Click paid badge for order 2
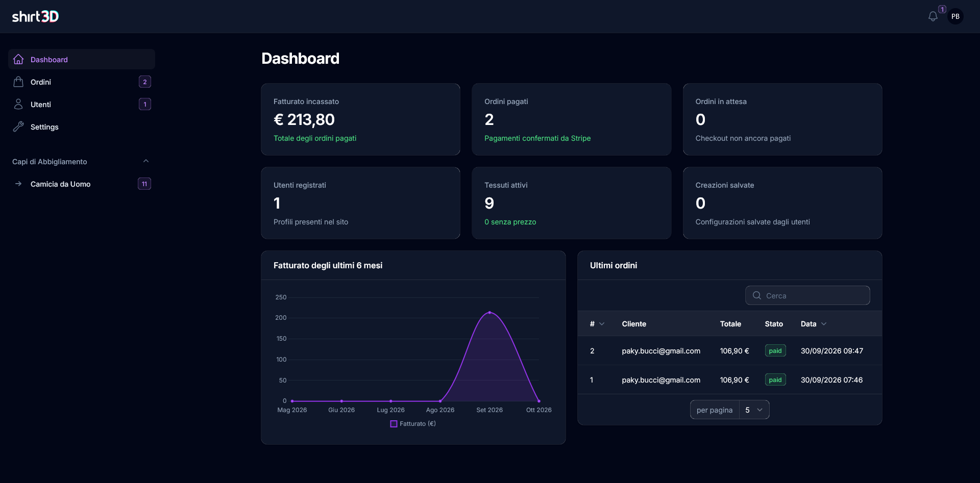 pyautogui.click(x=775, y=350)
